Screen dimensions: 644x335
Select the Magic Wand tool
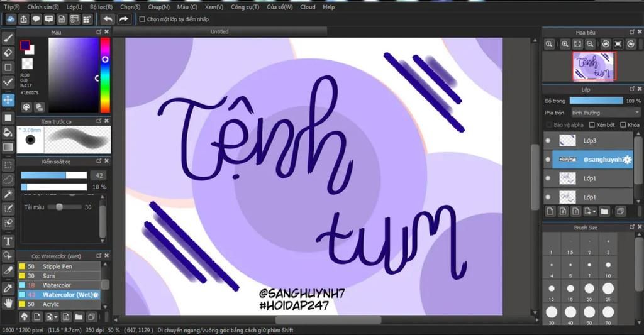point(8,194)
